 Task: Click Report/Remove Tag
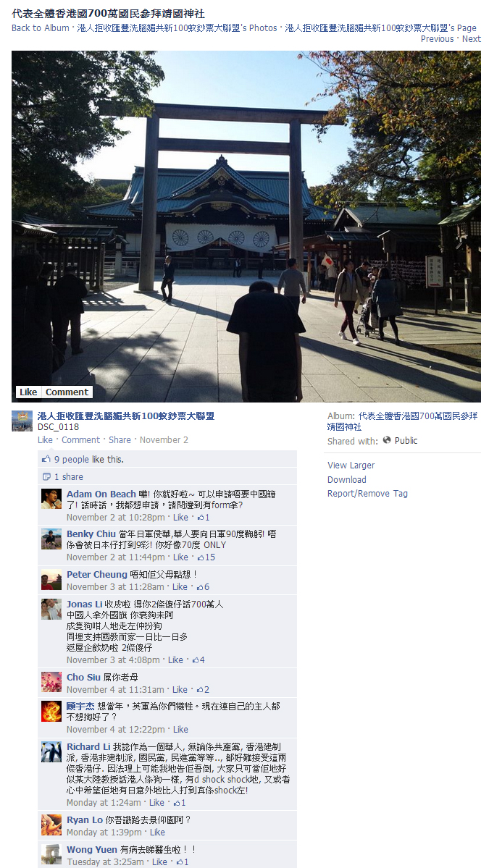367,493
